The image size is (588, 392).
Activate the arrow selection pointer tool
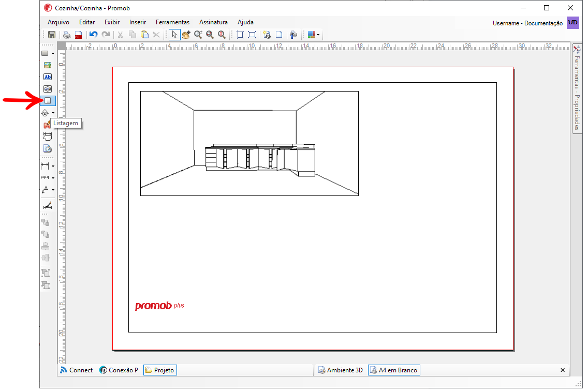tap(174, 35)
